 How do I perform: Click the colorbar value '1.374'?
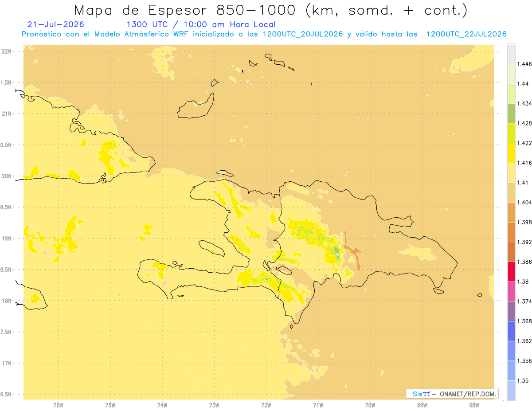pos(524,301)
